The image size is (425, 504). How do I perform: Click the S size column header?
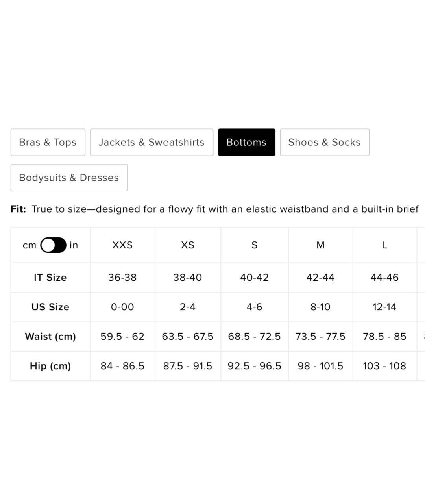tap(254, 245)
